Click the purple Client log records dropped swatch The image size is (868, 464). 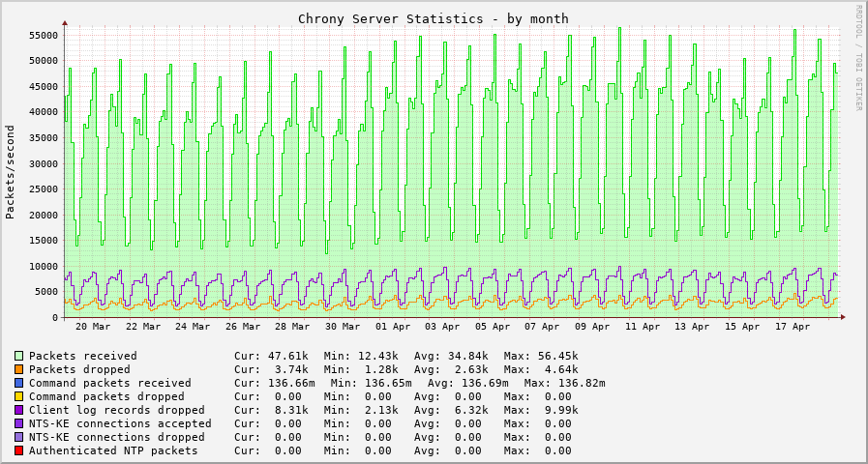tap(19, 410)
